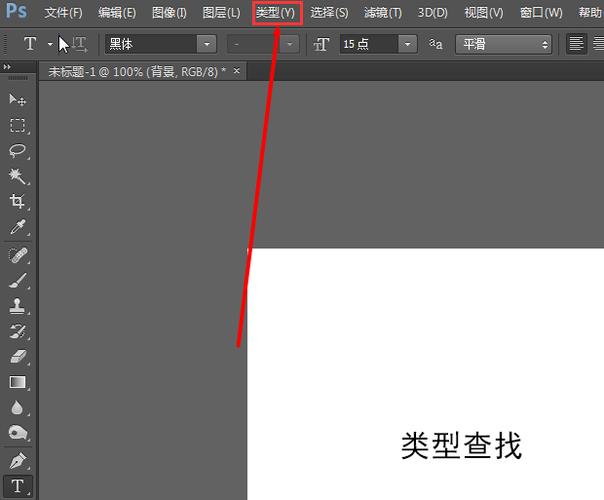This screenshot has width=604, height=500.
Task: Close the 未标题-1 document tab
Action: tap(237, 71)
